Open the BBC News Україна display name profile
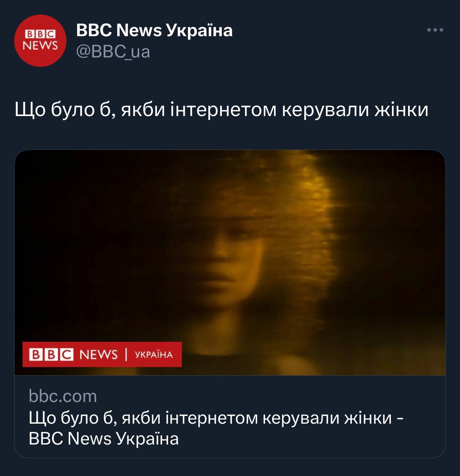Image resolution: width=460 pixels, height=476 pixels. pyautogui.click(x=154, y=30)
